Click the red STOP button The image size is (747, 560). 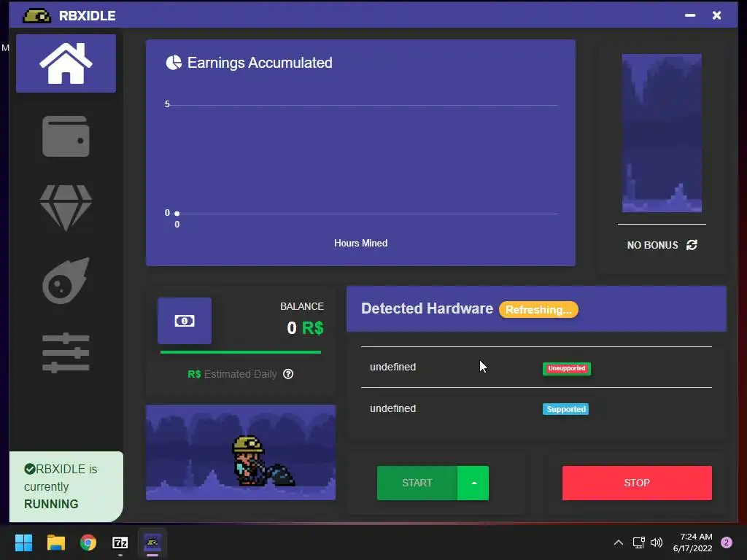(x=637, y=483)
